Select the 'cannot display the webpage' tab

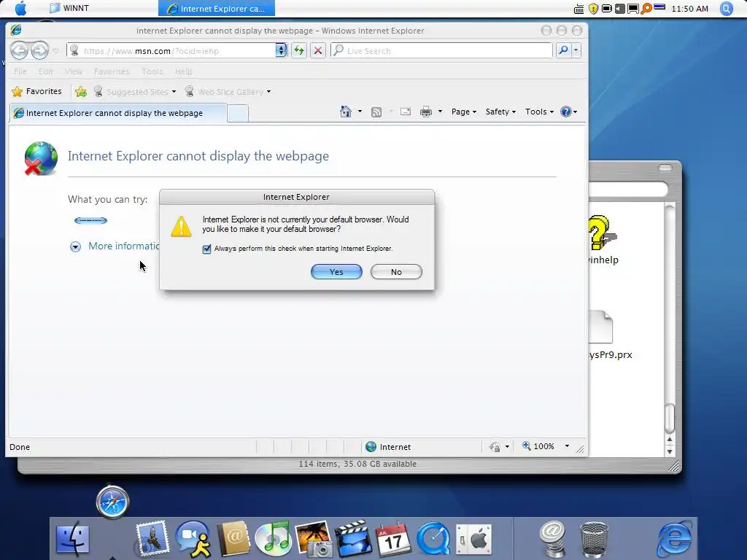point(117,113)
